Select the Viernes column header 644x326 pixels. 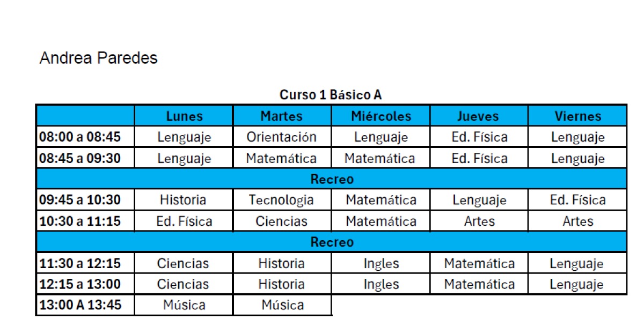coord(577,116)
